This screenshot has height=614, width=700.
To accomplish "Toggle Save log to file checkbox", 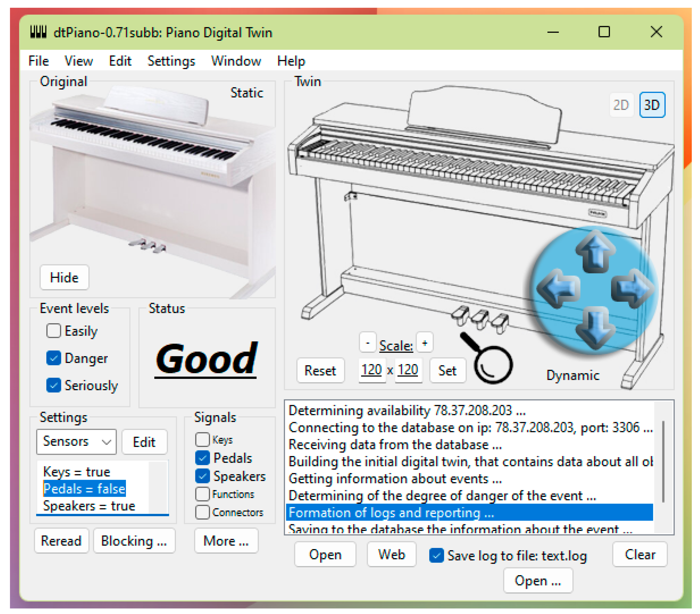I will pyautogui.click(x=436, y=556).
